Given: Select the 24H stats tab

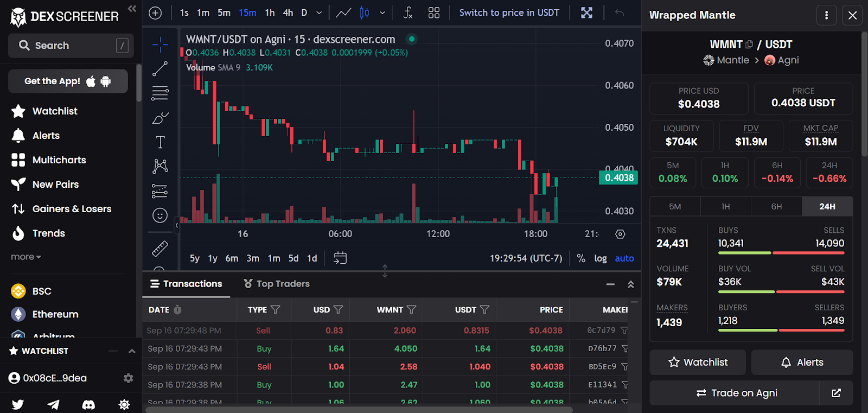Looking at the screenshot, I should click(x=827, y=207).
